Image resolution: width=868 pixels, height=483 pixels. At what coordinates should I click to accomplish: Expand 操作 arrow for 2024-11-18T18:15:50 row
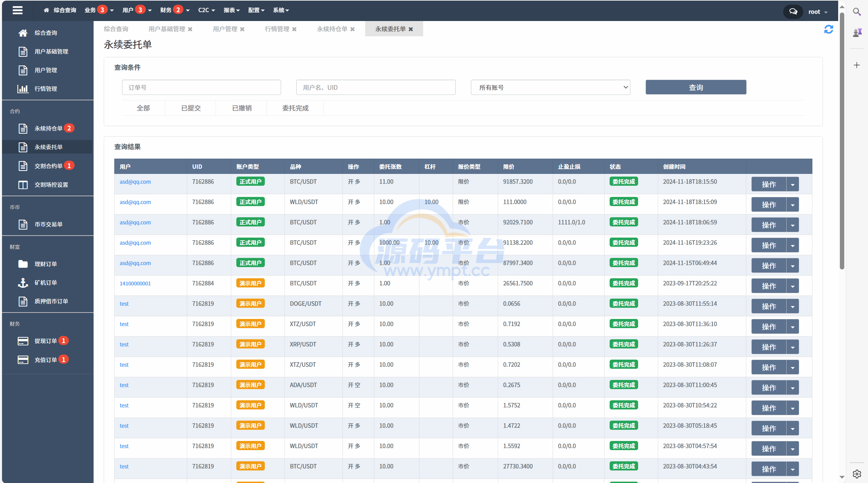click(793, 184)
